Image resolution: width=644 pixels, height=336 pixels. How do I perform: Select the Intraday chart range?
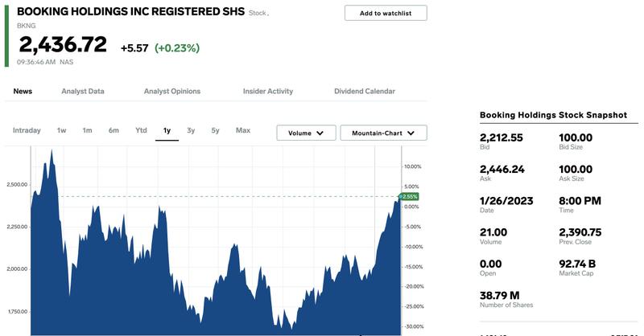point(27,130)
